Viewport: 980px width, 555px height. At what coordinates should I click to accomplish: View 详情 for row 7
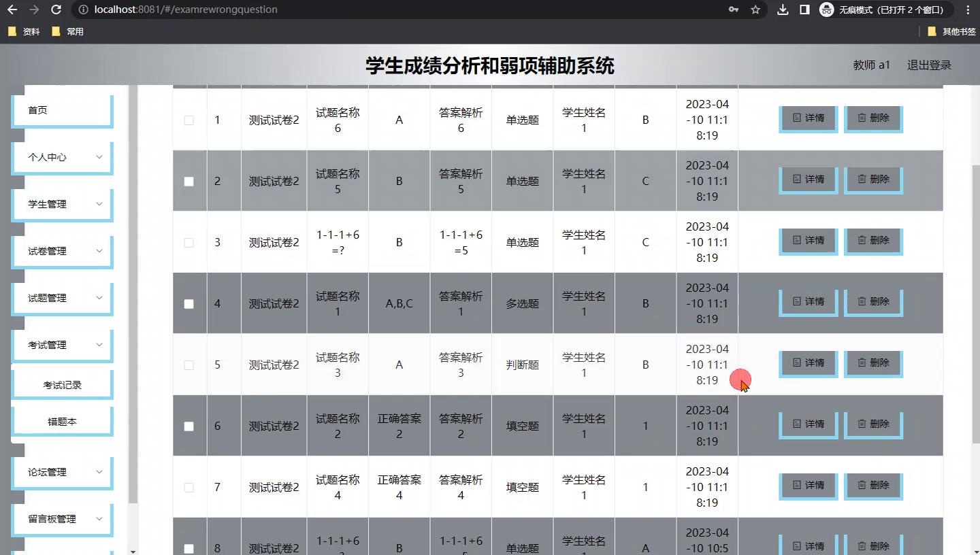tap(808, 486)
